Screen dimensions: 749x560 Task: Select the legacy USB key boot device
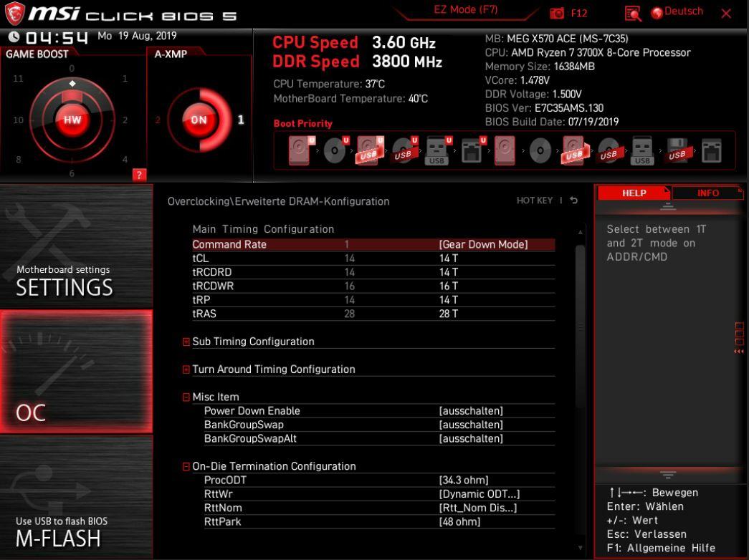coord(642,150)
